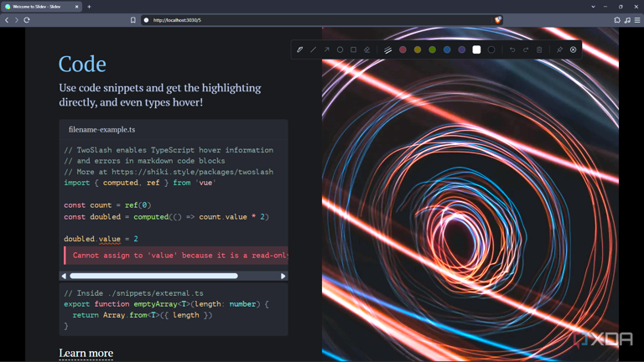Click the emptyArray function name

coord(155,304)
